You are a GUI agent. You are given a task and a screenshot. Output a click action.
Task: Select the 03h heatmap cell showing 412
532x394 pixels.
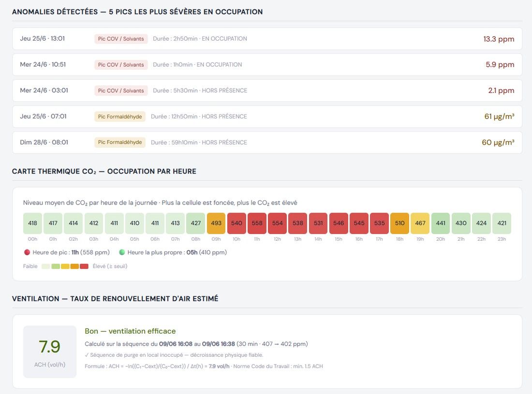tap(94, 223)
